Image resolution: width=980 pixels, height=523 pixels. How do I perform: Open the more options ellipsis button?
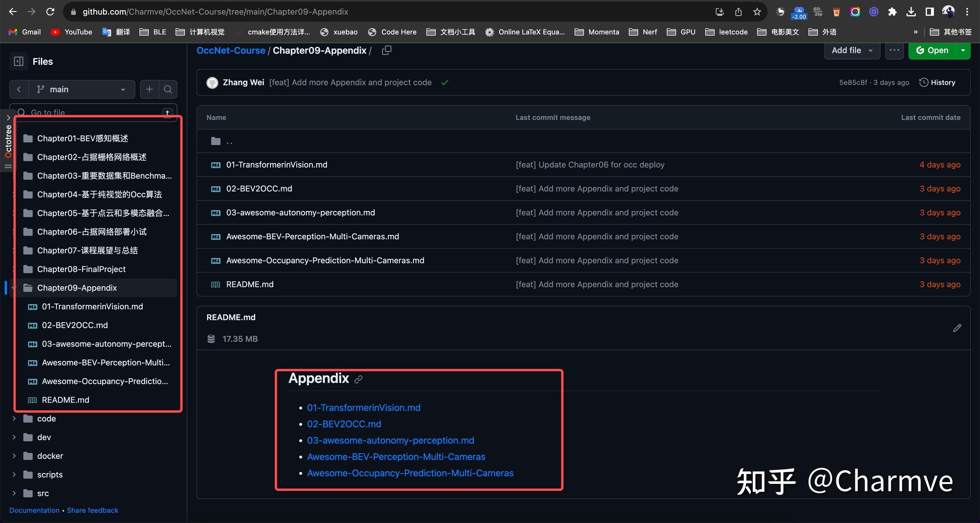[x=894, y=50]
